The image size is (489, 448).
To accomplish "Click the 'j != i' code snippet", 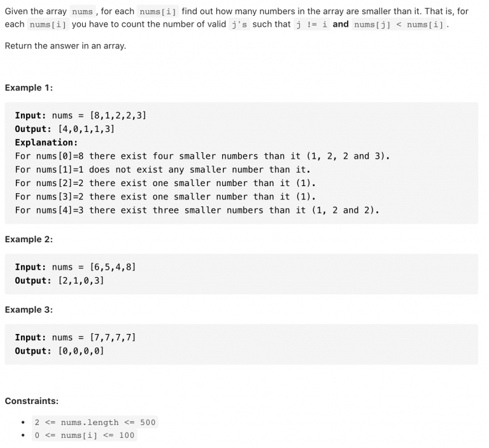I will click(311, 24).
